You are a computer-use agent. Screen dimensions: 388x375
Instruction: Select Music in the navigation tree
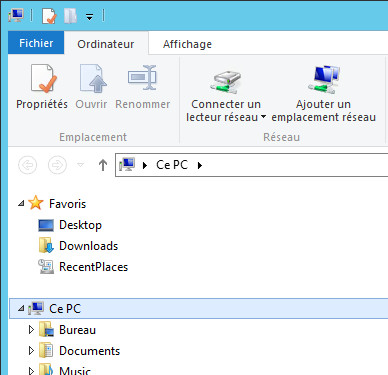[x=75, y=371]
